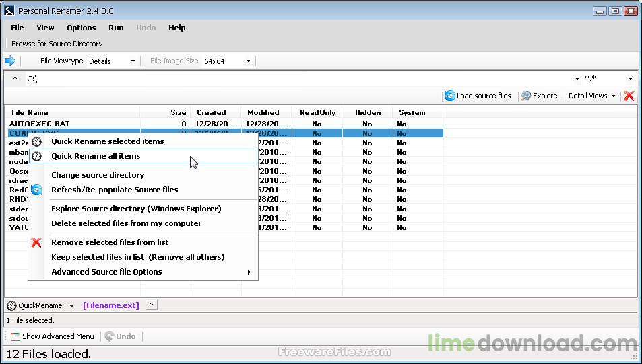642x364 pixels.
Task: Sort by the Hidden column header
Action: (367, 112)
